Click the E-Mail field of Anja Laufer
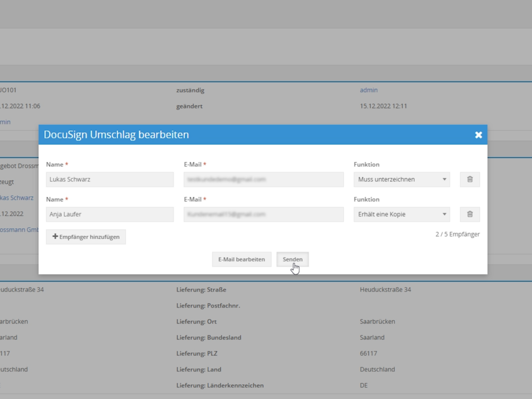 (263, 214)
